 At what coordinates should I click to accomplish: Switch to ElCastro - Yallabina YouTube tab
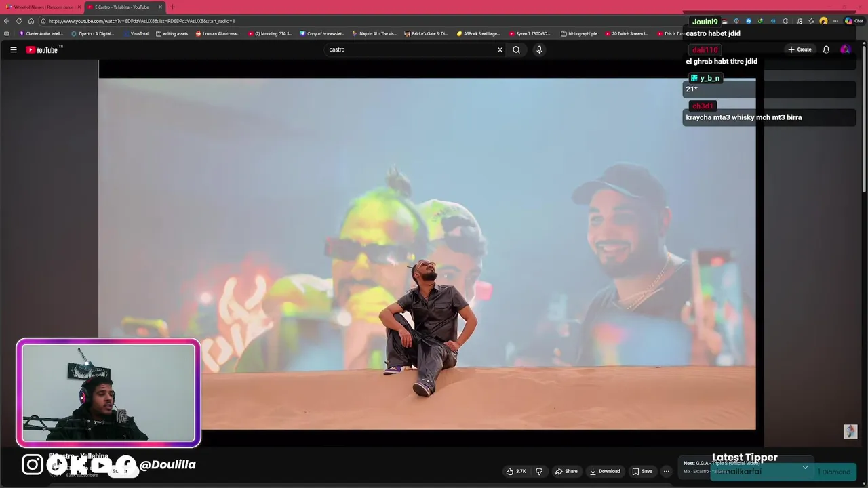[x=125, y=7]
